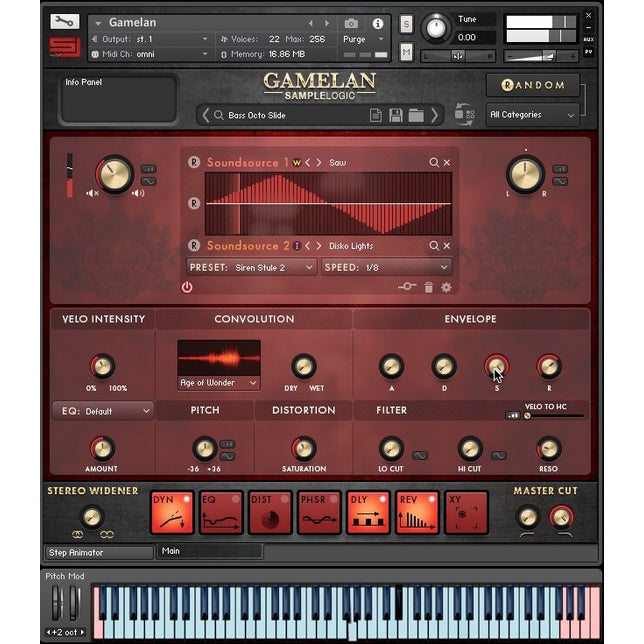Open the wrench instrument edit mode
This screenshot has height=644, width=644.
coord(64,21)
